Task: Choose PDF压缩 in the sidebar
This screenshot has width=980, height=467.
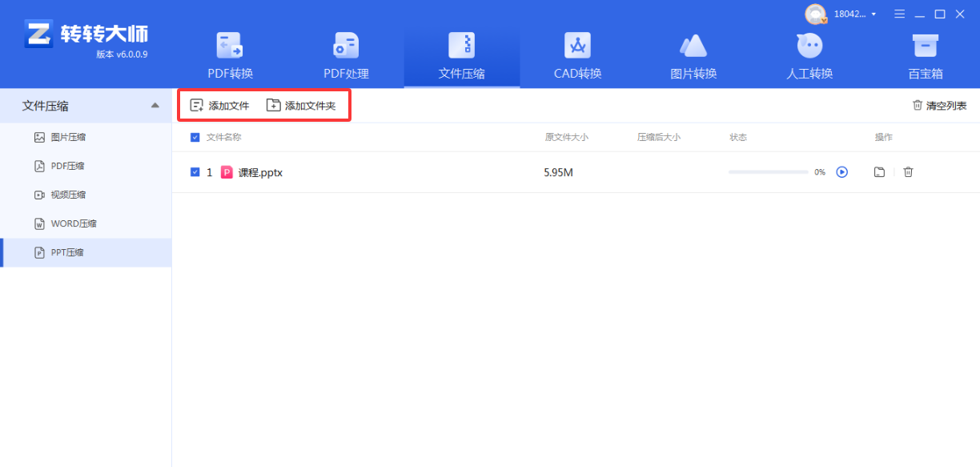Action: tap(86, 166)
